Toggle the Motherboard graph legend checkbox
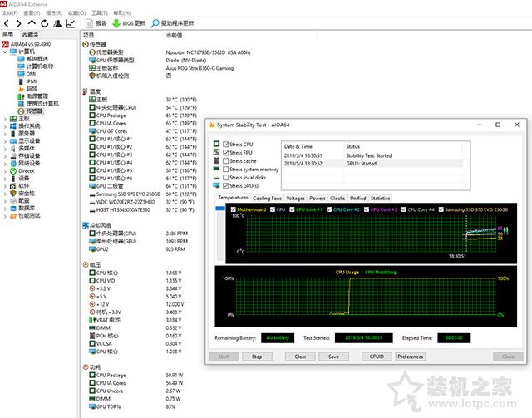 233,209
